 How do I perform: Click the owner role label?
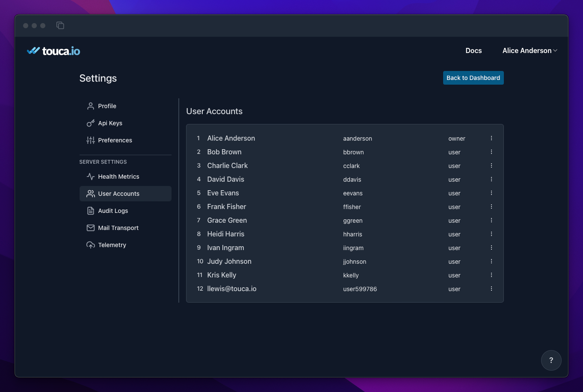(x=457, y=139)
